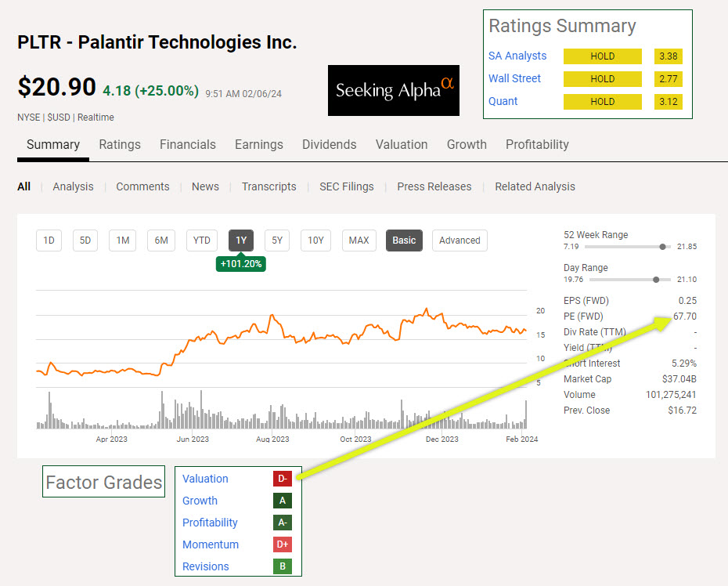Select the 1Y chart range

tap(241, 241)
